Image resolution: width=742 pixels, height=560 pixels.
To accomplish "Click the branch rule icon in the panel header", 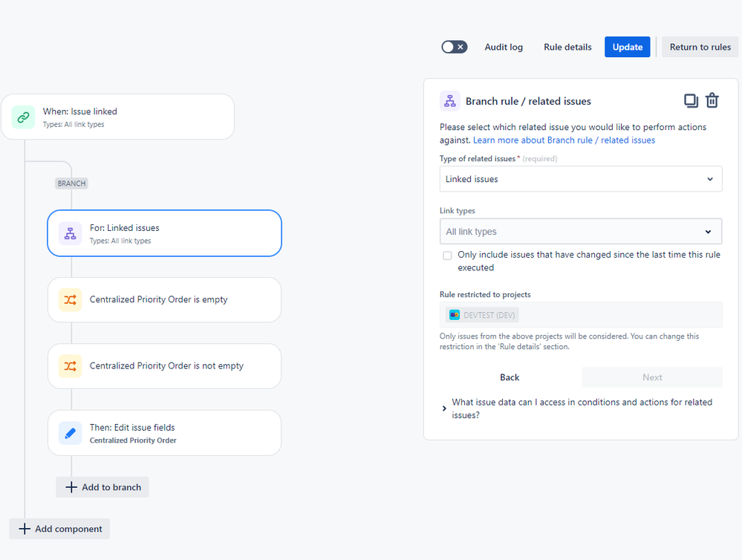I will 449,100.
